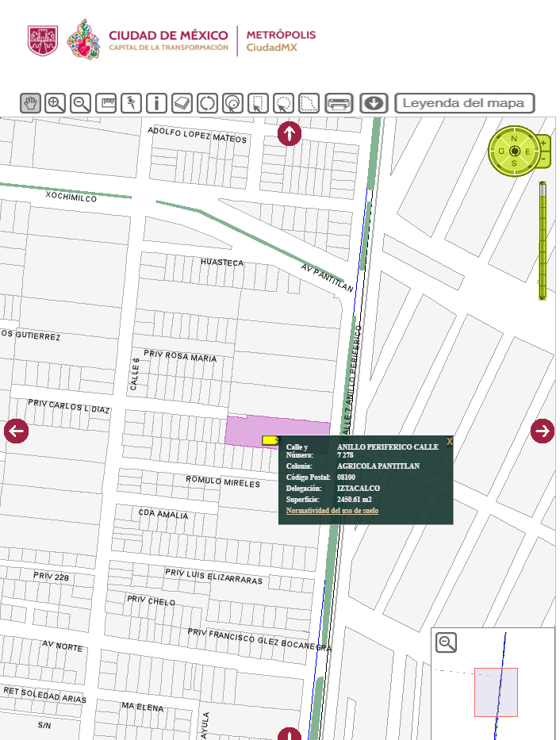Zoom out with compass minus button
Image resolution: width=560 pixels, height=740 pixels.
point(543,159)
